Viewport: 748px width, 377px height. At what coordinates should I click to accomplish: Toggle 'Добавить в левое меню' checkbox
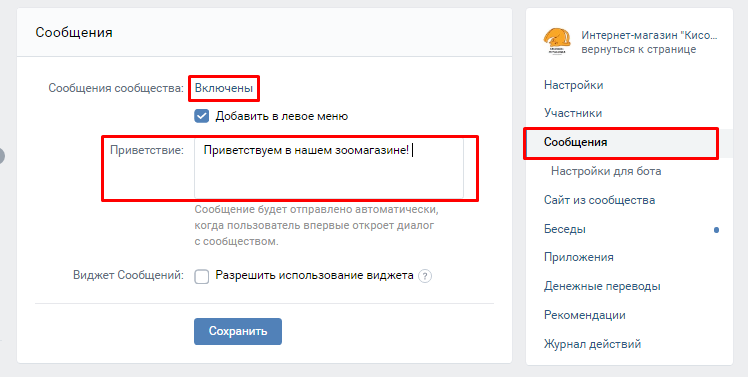point(202,116)
